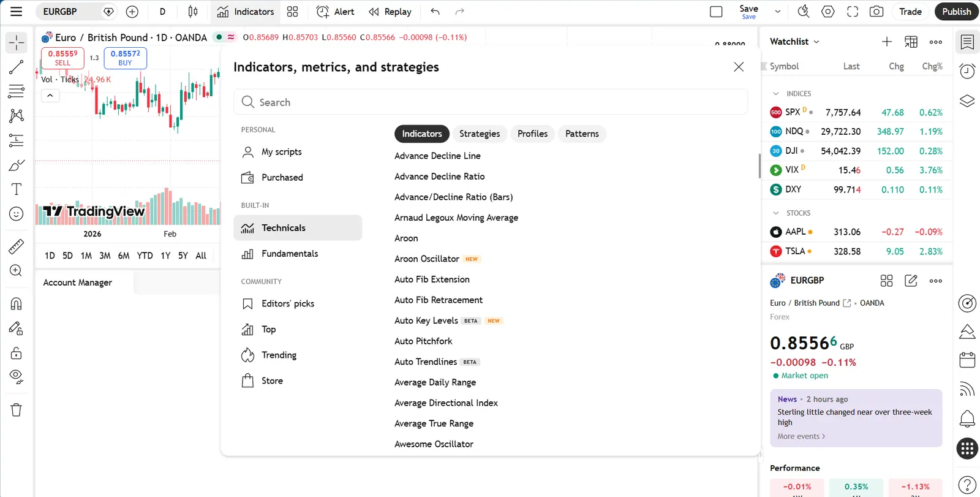
Task: Toggle magnet mode for drawings
Action: (x=17, y=304)
